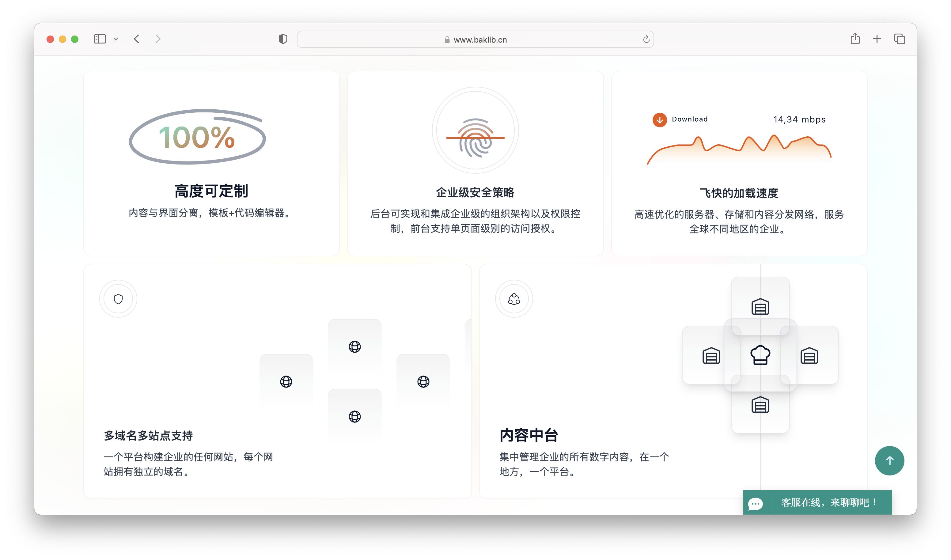Screen dimensions: 951x560
Task: Click the orange Download arrow icon
Action: pos(659,119)
